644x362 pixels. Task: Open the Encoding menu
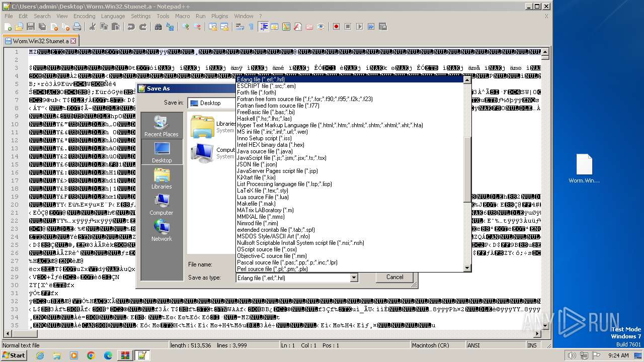point(84,16)
